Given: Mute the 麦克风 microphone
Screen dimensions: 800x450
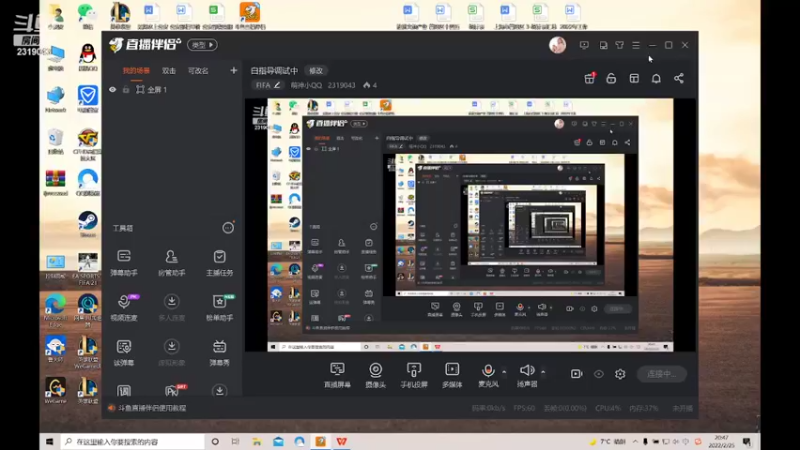Looking at the screenshot, I should (x=488, y=375).
